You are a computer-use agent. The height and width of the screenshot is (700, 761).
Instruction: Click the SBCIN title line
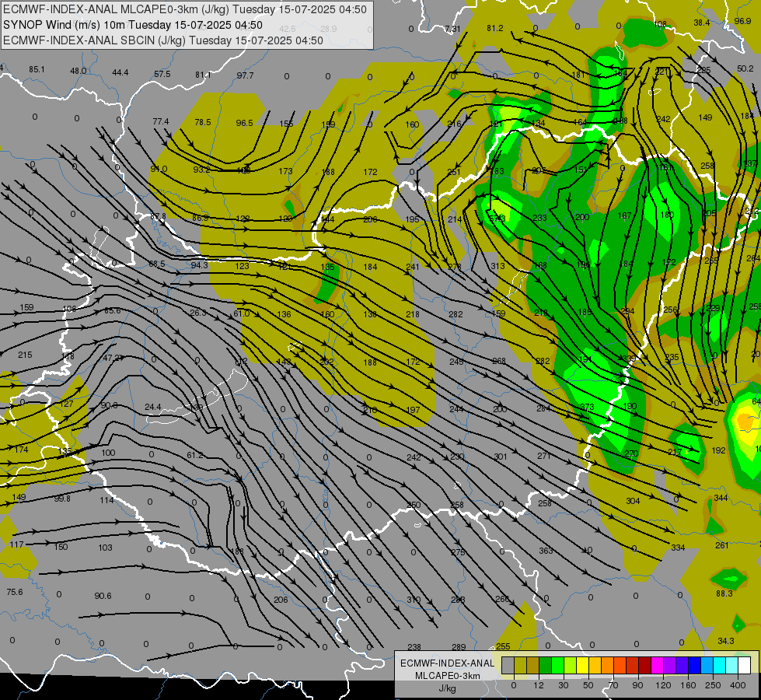(x=163, y=40)
